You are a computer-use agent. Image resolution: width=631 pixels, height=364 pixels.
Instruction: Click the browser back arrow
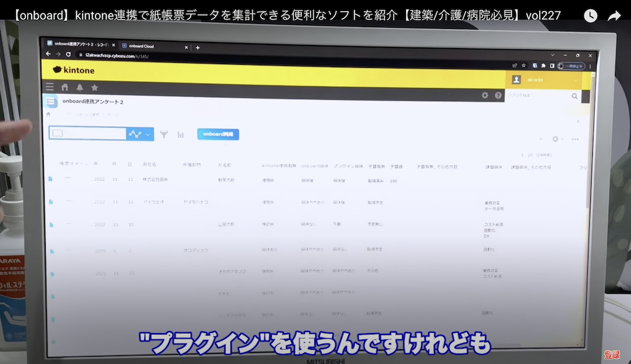pos(47,54)
